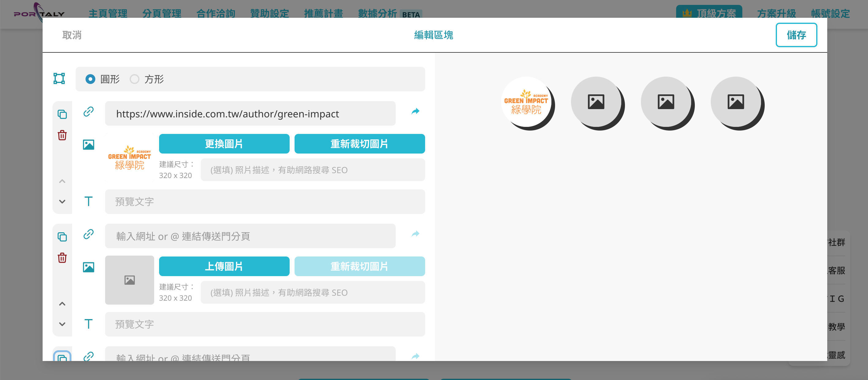Duplicate the third link item
The image size is (868, 380).
click(x=62, y=357)
